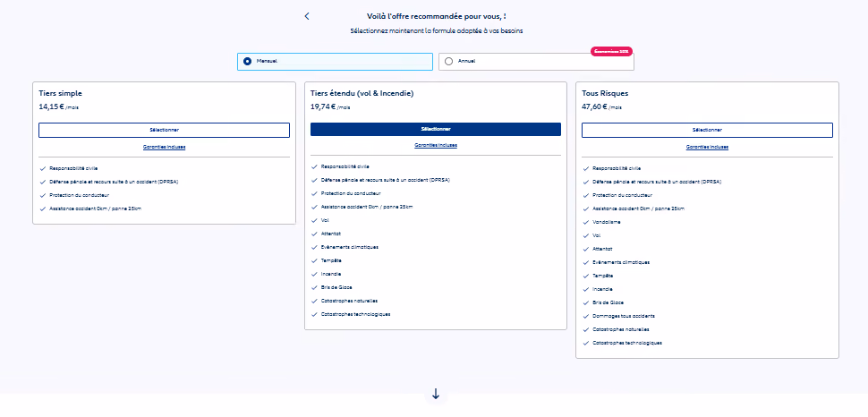Click the Incendie guarantee in Tous Risques
The width and height of the screenshot is (868, 417).
tap(602, 289)
